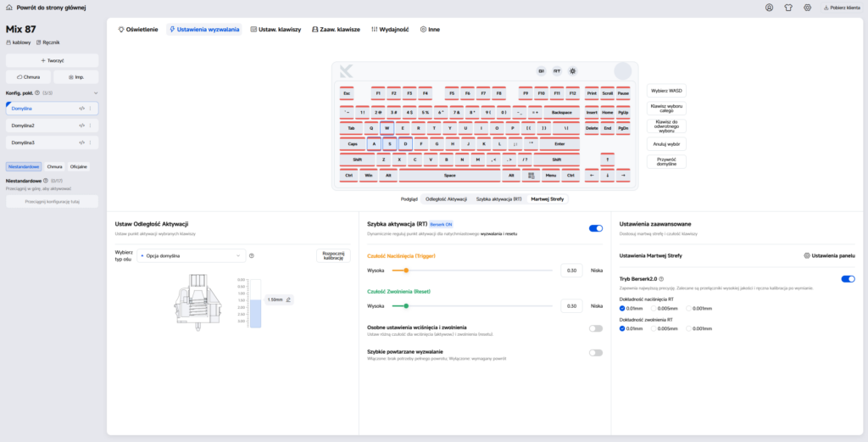Click Wybierz WASD button
The width and height of the screenshot is (868, 442).
pyautogui.click(x=666, y=90)
